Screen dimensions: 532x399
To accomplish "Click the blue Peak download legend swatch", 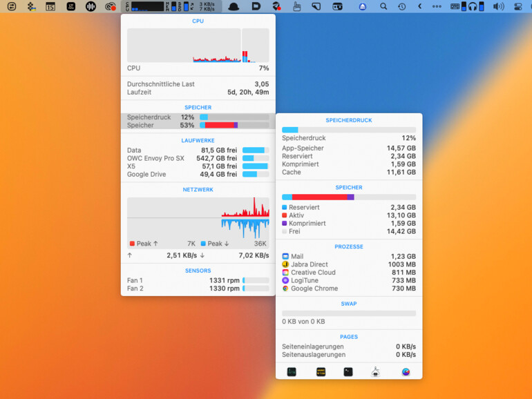I will 203,244.
